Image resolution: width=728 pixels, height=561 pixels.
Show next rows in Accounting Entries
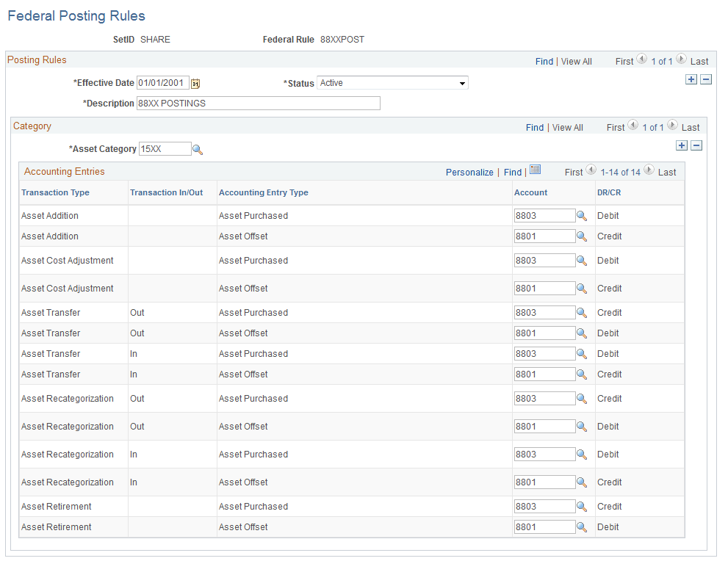649,170
